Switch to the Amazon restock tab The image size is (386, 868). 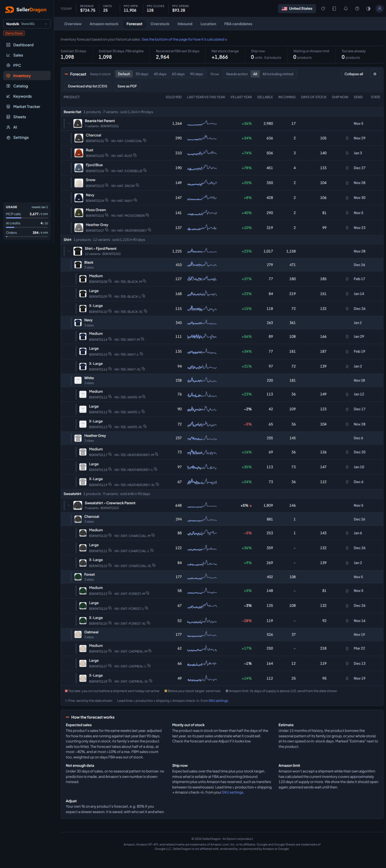[x=104, y=24]
